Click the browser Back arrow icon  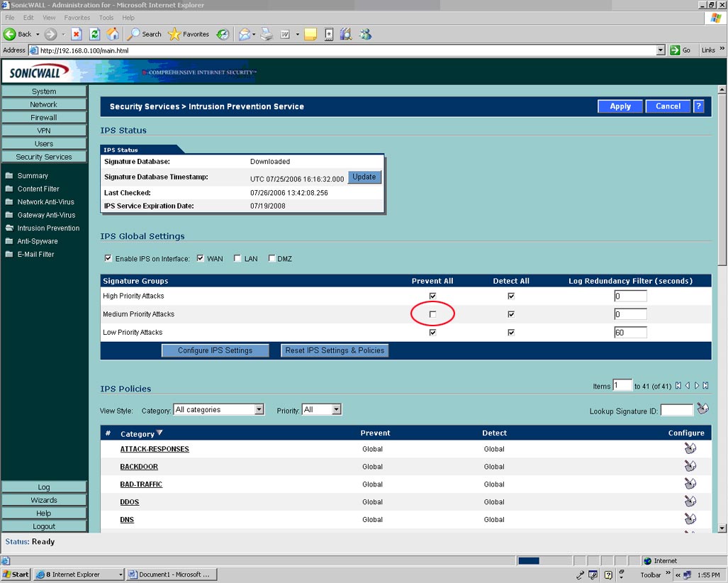click(x=10, y=34)
